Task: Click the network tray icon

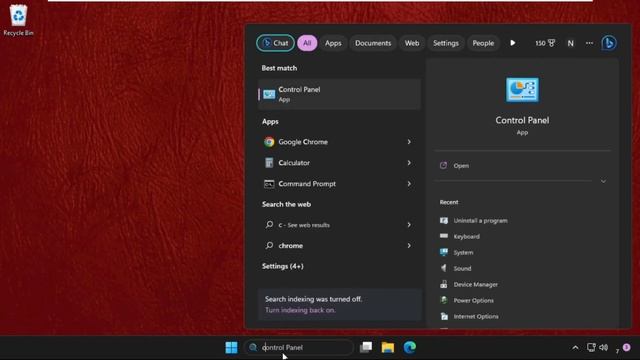Action: click(x=591, y=347)
